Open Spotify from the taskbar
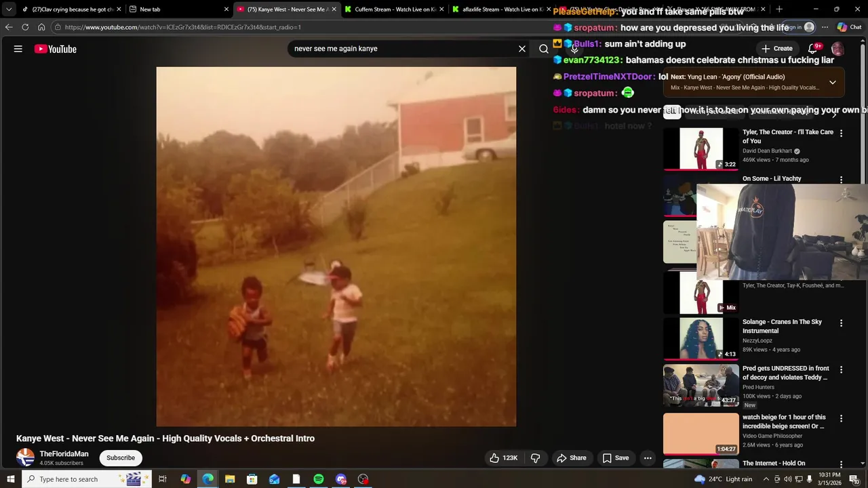 pyautogui.click(x=319, y=479)
